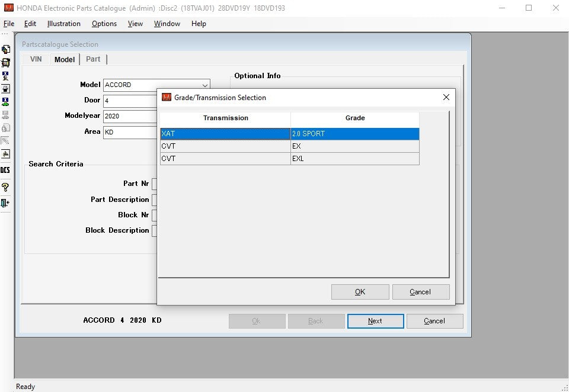The height and width of the screenshot is (392, 569).
Task: Select the CVT EX row
Action: click(x=289, y=146)
